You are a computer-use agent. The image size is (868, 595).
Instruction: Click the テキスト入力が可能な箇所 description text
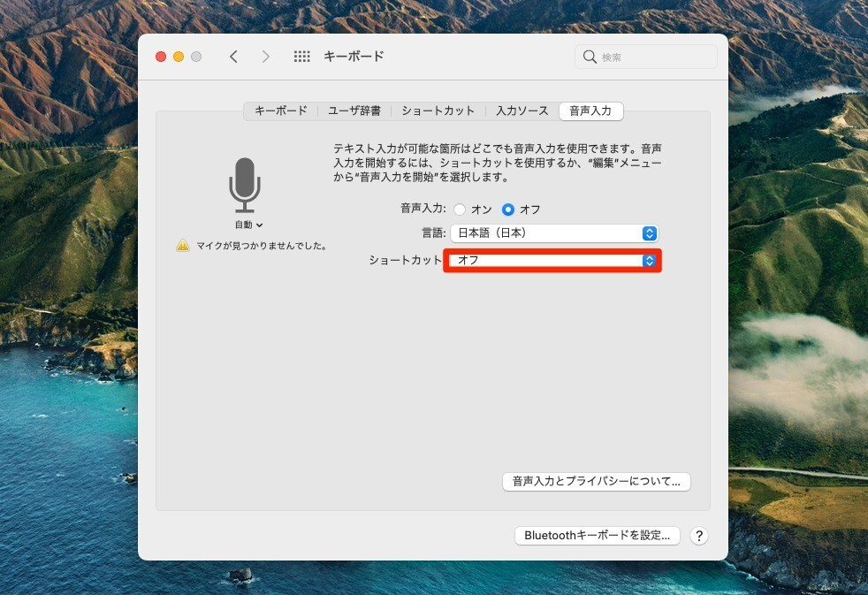click(x=497, y=163)
